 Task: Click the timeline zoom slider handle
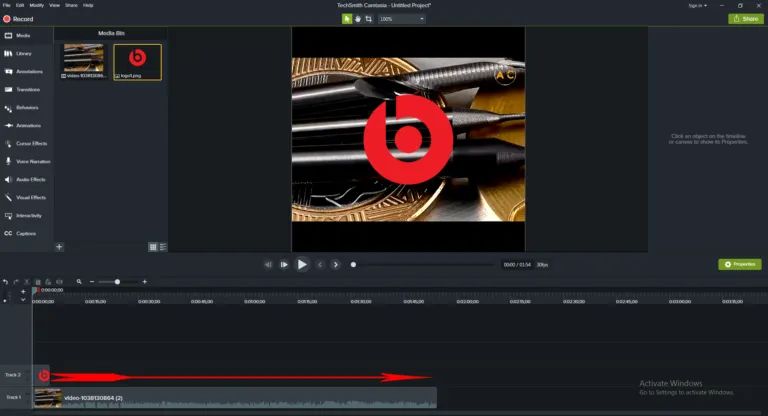[x=117, y=282]
